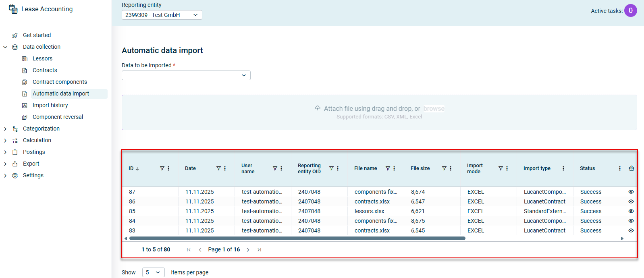Open User name column options menu
644x278 pixels.
point(281,168)
